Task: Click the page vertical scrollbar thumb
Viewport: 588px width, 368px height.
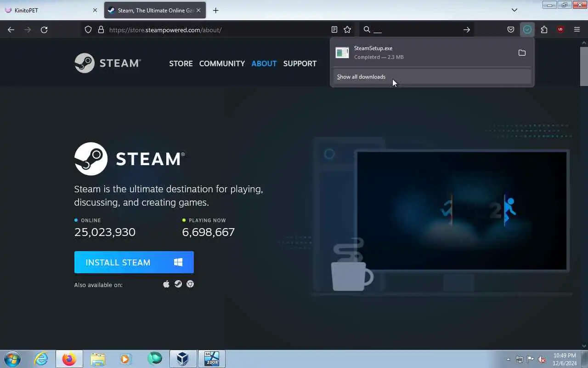Action: pos(584,66)
